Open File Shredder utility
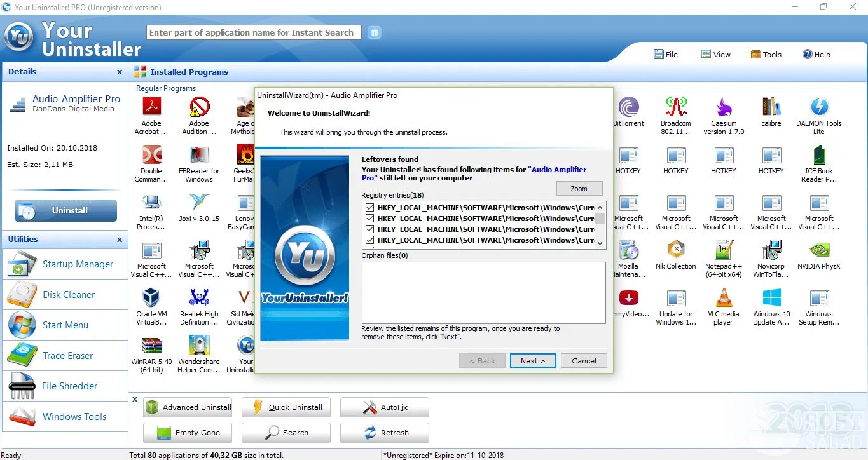868x460 pixels. pos(65,386)
